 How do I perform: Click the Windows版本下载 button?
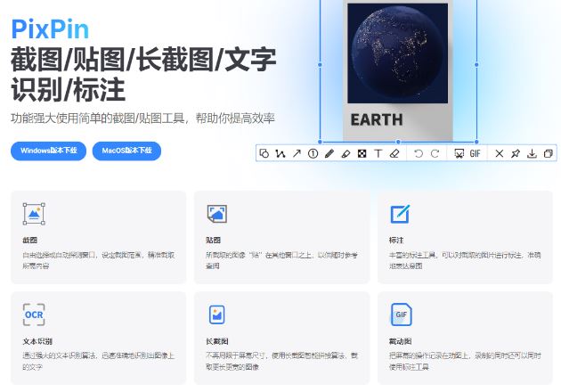[48, 151]
